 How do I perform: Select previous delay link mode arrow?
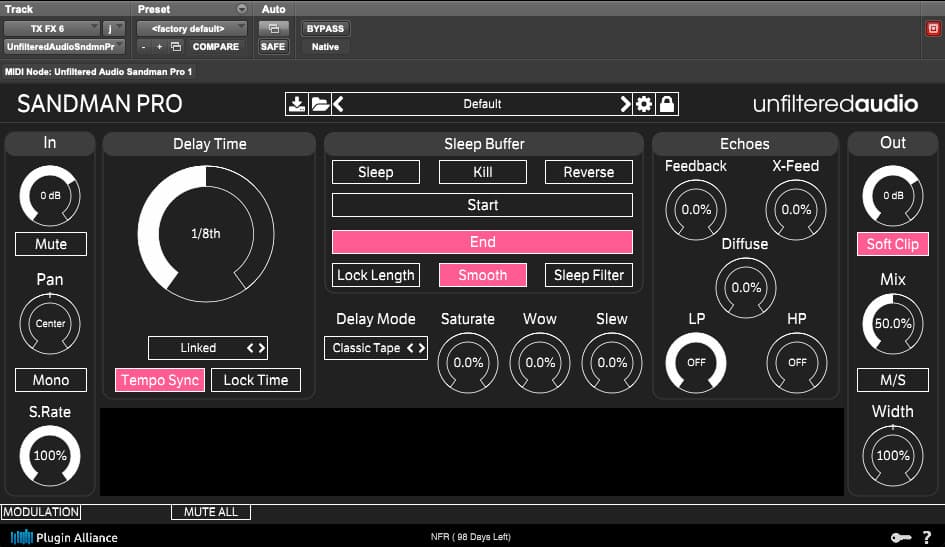click(250, 348)
